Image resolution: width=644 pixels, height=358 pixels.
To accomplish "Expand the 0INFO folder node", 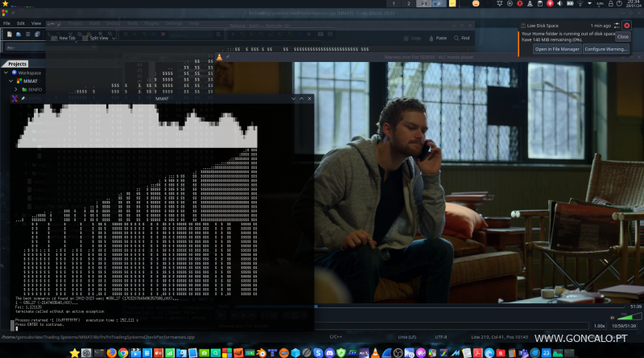I will [16, 89].
